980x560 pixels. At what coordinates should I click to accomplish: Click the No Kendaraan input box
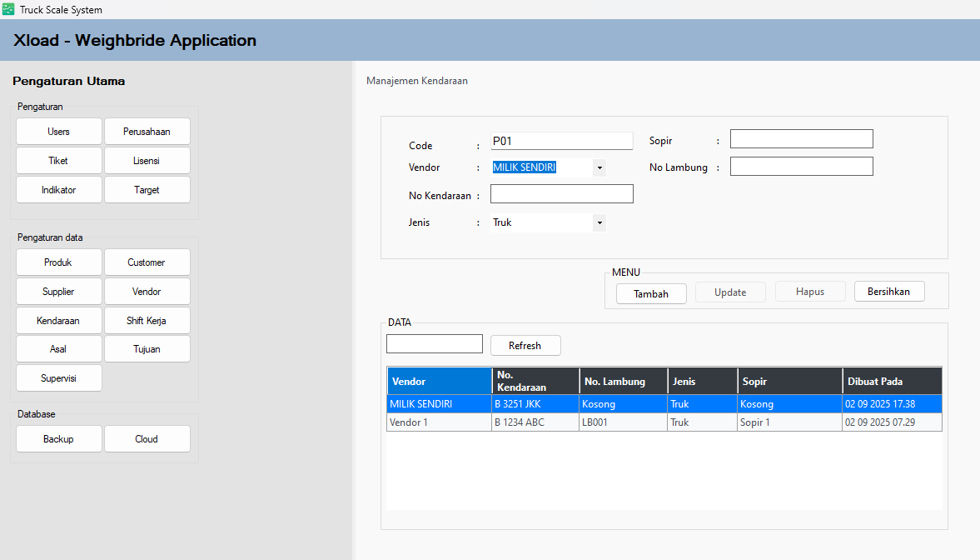561,194
